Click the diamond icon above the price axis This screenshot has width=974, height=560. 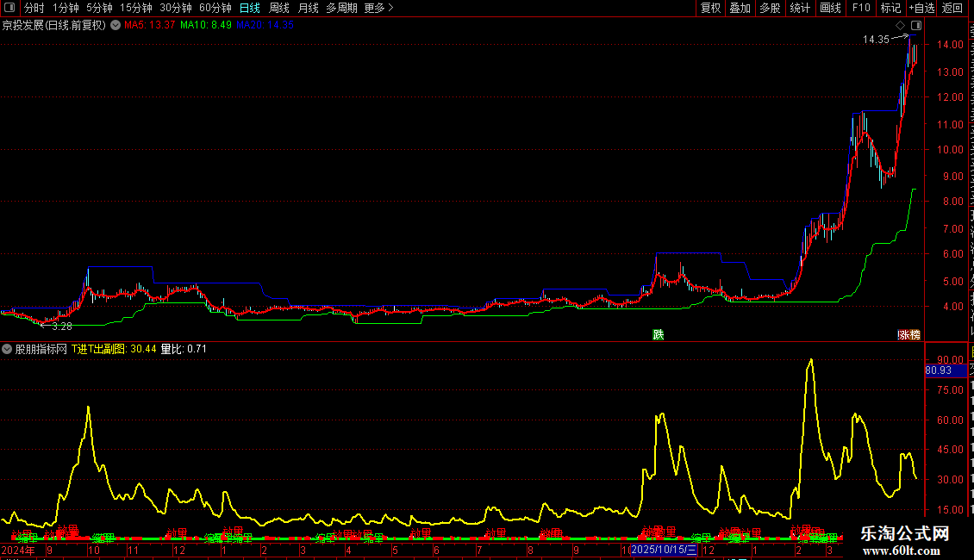pos(900,26)
